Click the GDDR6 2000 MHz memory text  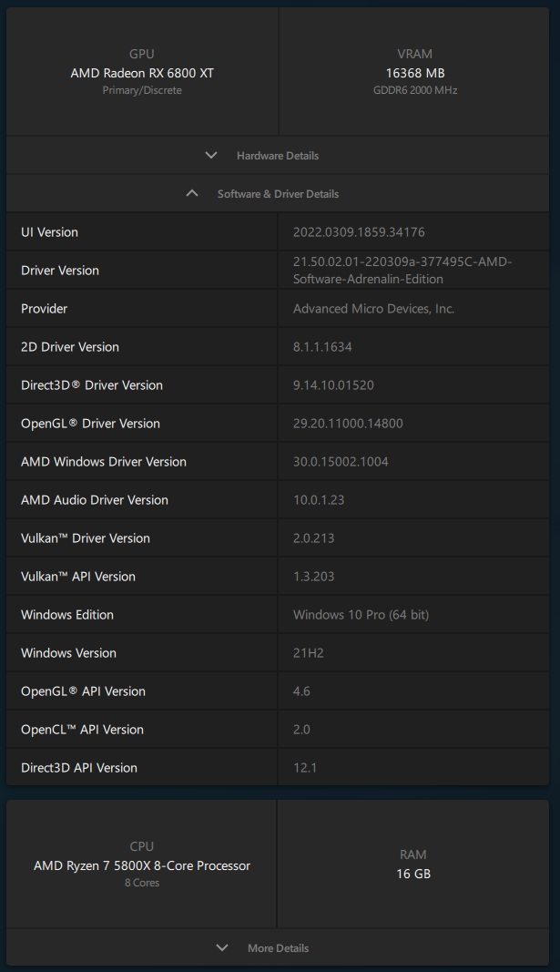[x=415, y=90]
